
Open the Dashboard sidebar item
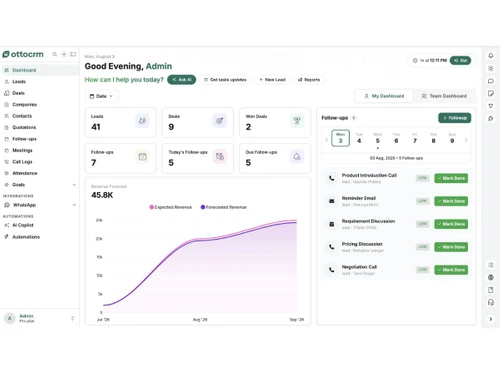click(40, 70)
